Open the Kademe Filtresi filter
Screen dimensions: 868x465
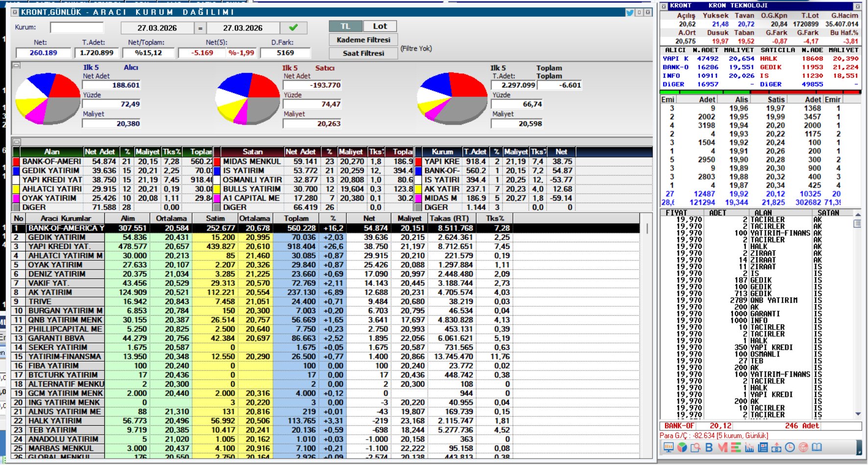point(363,40)
